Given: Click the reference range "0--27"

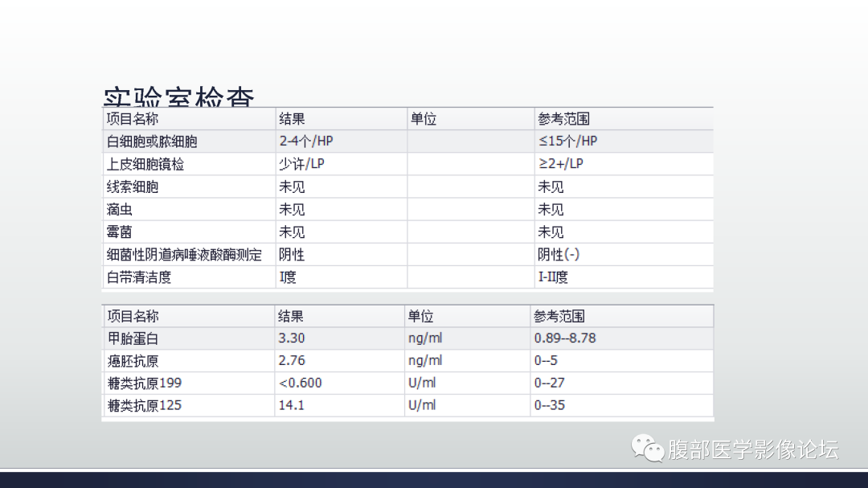Looking at the screenshot, I should click(x=550, y=383).
